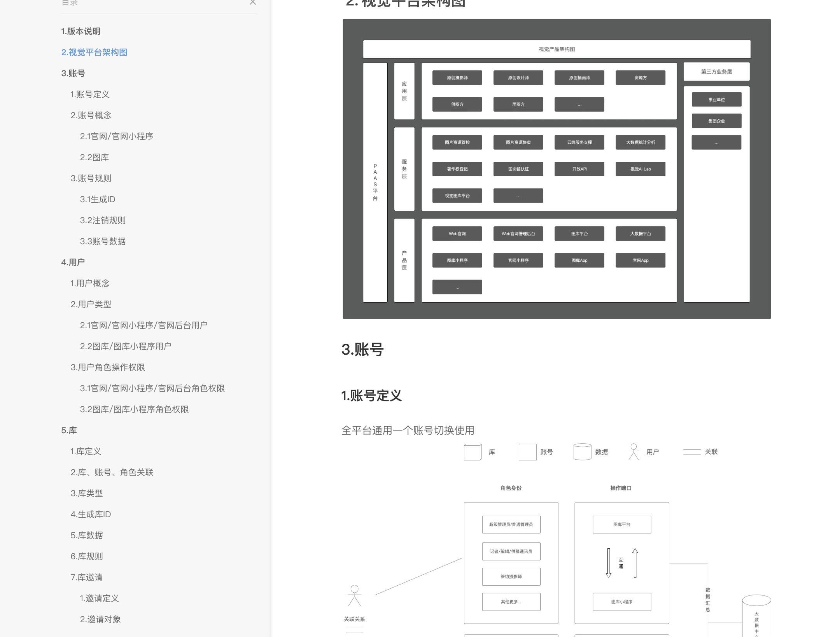Click the 用户 stick figure legend icon
Viewport: 840px width, 637px height.
point(633,452)
